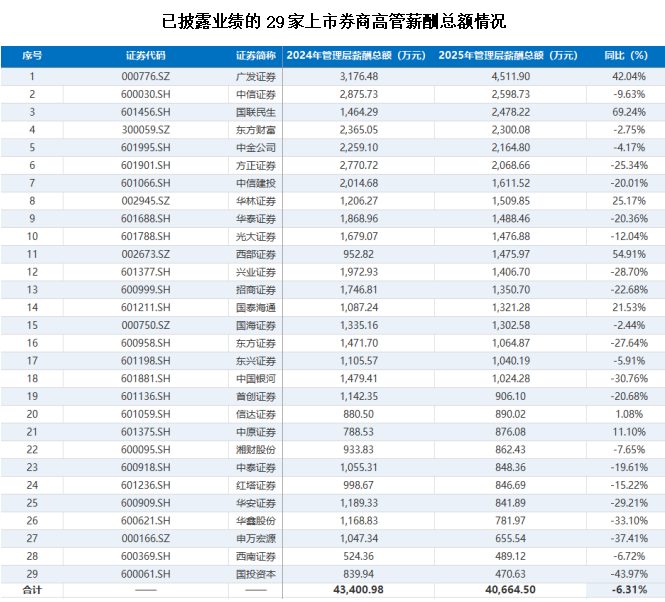Click the 方正证券 name cell

tap(256, 165)
